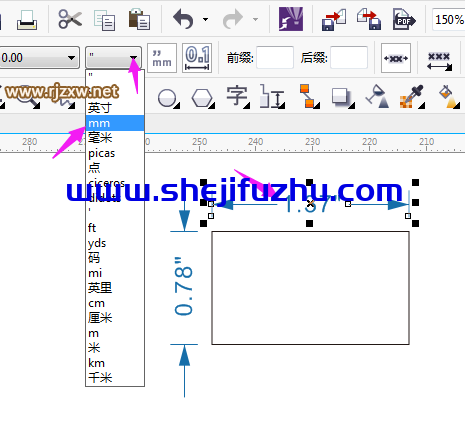Click the Print icon
This screenshot has width=465, height=432.
(27, 20)
